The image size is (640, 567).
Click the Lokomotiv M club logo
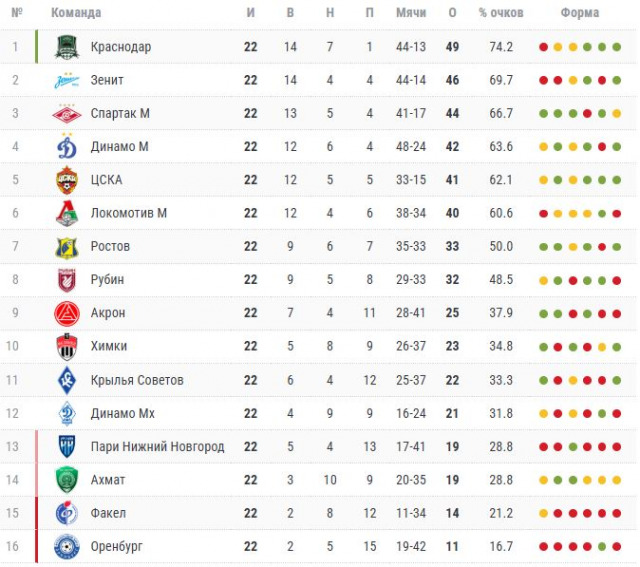click(x=66, y=213)
